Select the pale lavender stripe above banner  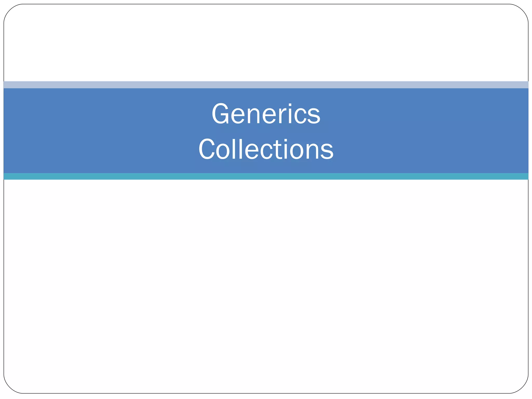(x=266, y=85)
